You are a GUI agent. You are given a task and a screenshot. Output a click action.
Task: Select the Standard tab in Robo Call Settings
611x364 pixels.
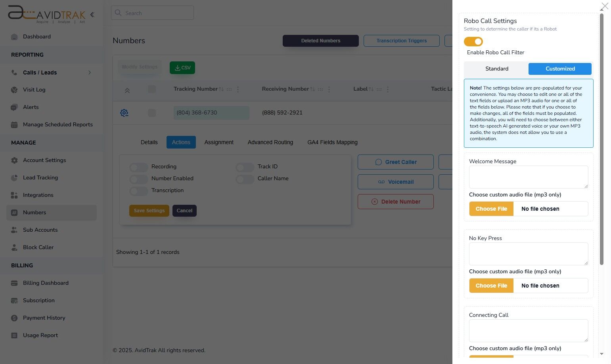[497, 69]
